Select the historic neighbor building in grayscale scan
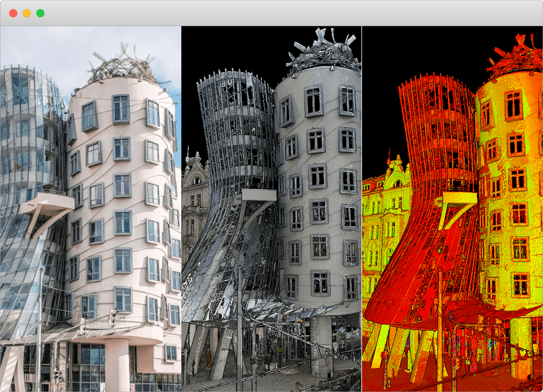The height and width of the screenshot is (392, 543). (195, 203)
